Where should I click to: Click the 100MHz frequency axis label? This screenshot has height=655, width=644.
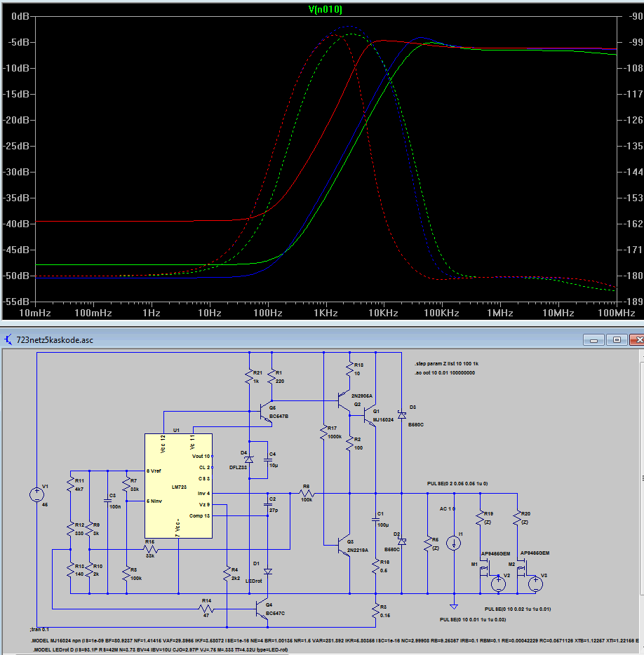point(617,313)
